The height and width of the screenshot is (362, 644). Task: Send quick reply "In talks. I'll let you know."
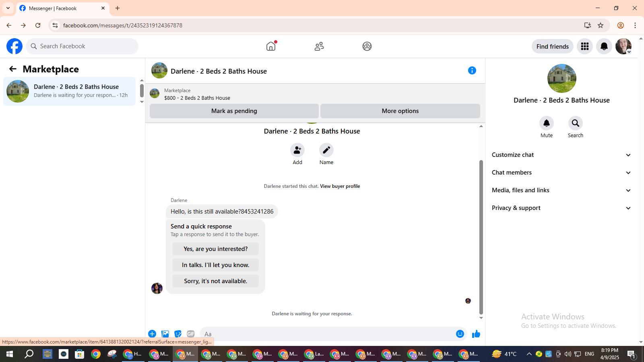click(216, 265)
